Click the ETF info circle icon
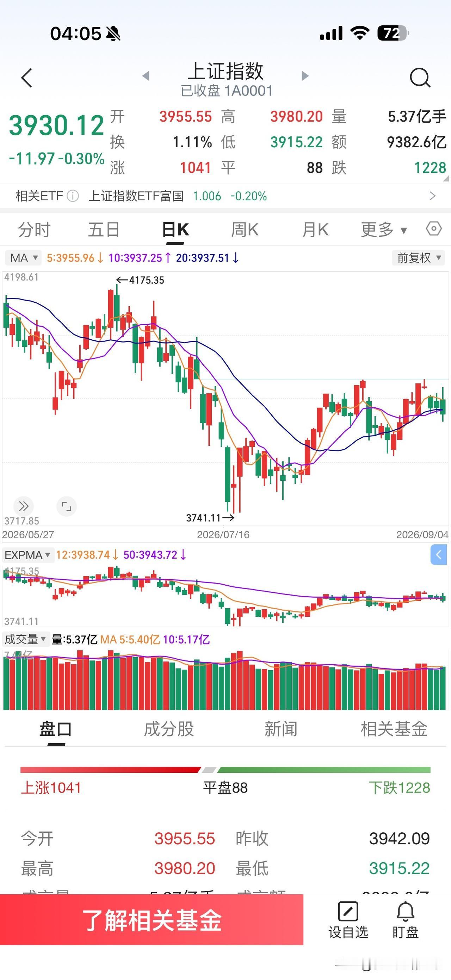451x980 pixels. pyautogui.click(x=73, y=196)
